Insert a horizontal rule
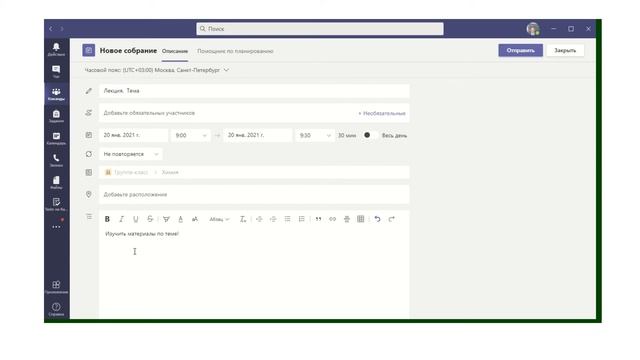The height and width of the screenshot is (360, 640). coord(347,219)
